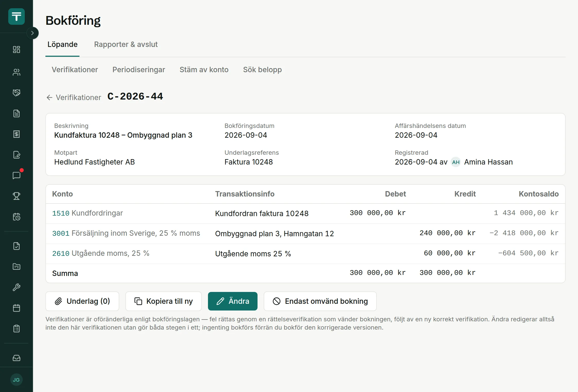Open the chat messages icon with red dot
The height and width of the screenshot is (392, 578).
tap(17, 175)
